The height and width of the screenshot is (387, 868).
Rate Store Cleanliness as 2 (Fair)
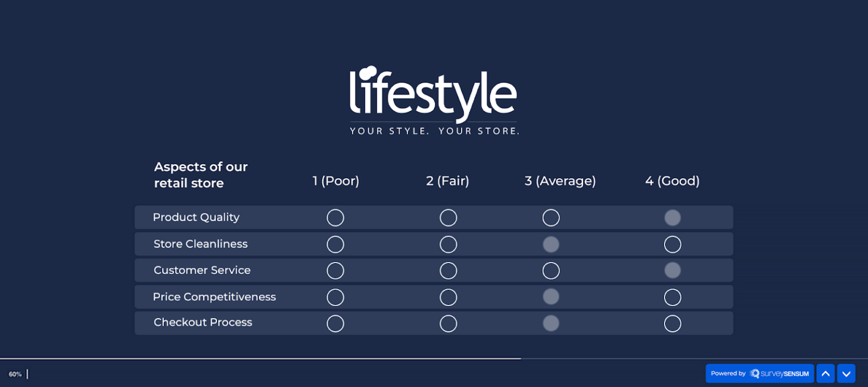[x=448, y=244]
